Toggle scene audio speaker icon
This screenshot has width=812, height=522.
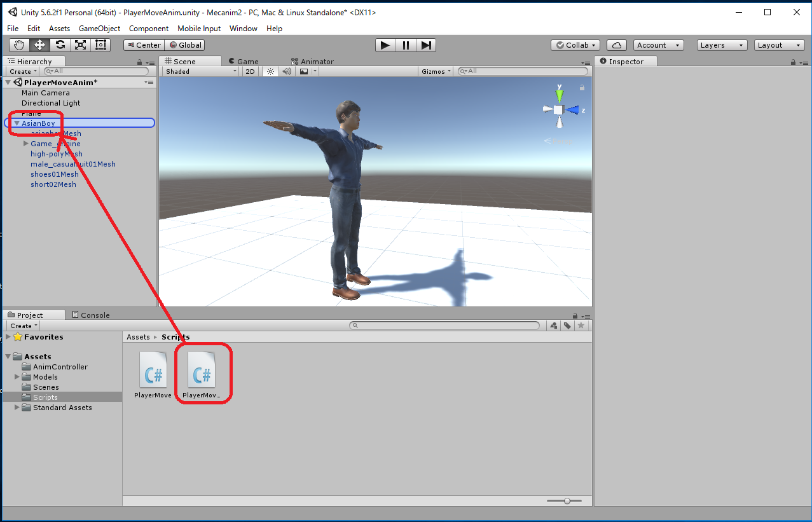(x=287, y=71)
